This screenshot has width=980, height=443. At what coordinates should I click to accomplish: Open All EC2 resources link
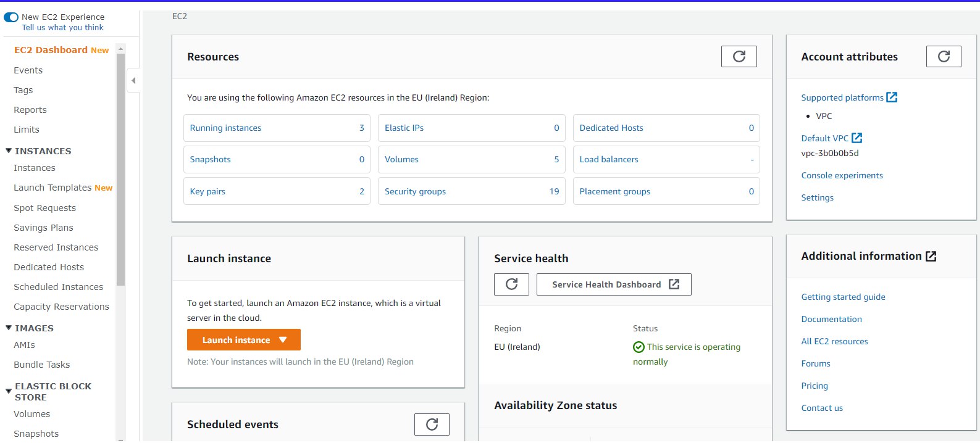click(x=835, y=342)
